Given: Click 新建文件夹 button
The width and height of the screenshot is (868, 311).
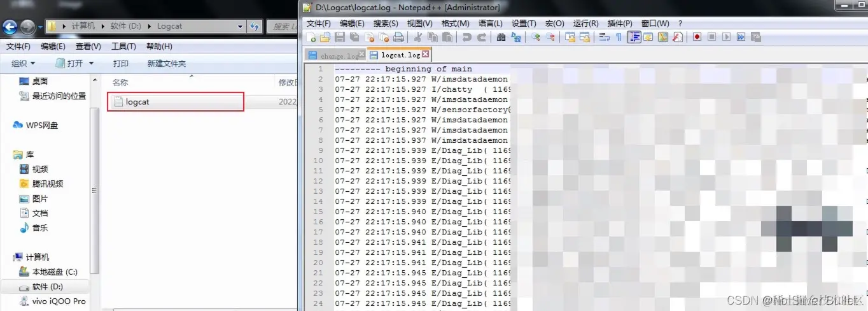Looking at the screenshot, I should [167, 63].
